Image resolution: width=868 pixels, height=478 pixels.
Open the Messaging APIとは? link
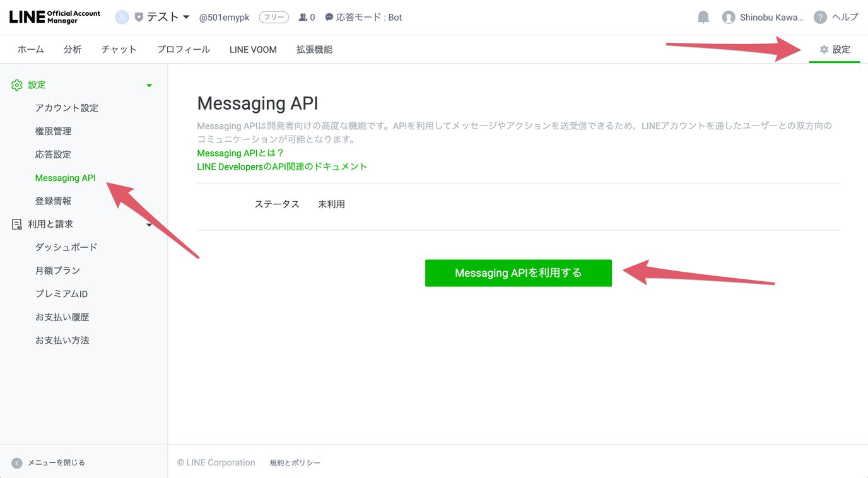point(240,153)
